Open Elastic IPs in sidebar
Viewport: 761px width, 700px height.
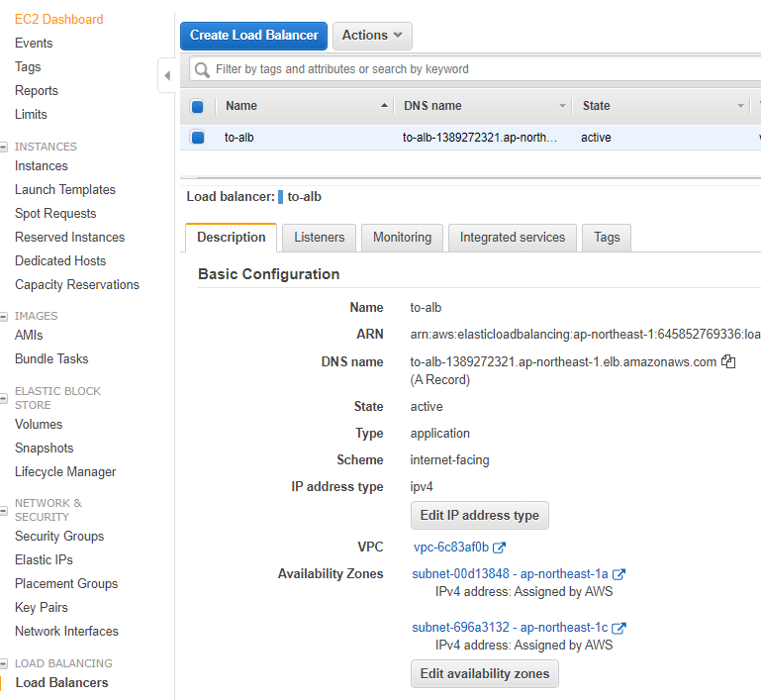tap(44, 560)
